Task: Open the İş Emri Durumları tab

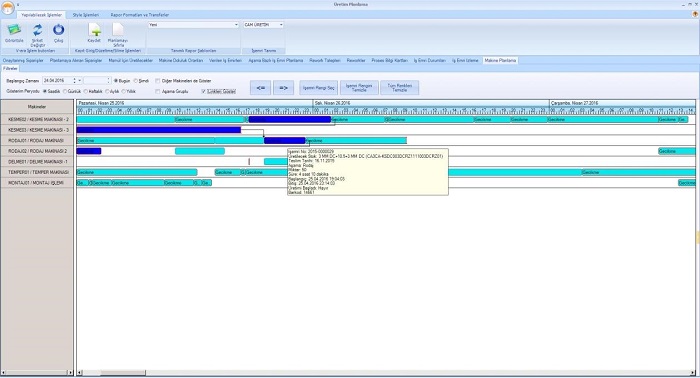Action: [430, 60]
